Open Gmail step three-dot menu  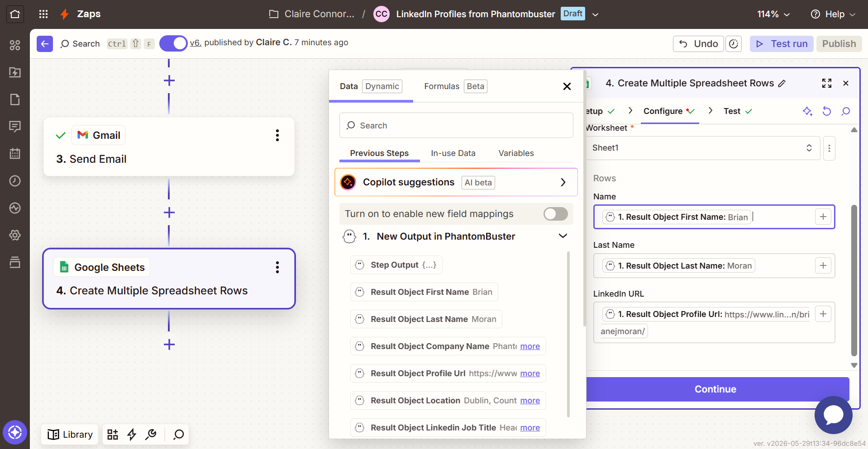277,135
